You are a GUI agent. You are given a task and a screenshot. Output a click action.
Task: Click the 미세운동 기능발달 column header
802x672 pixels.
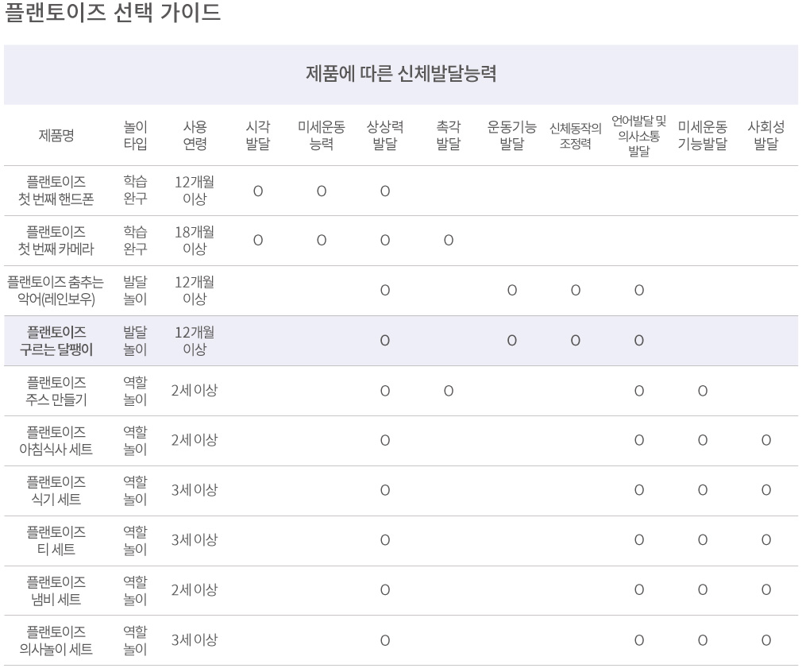pyautogui.click(x=702, y=135)
